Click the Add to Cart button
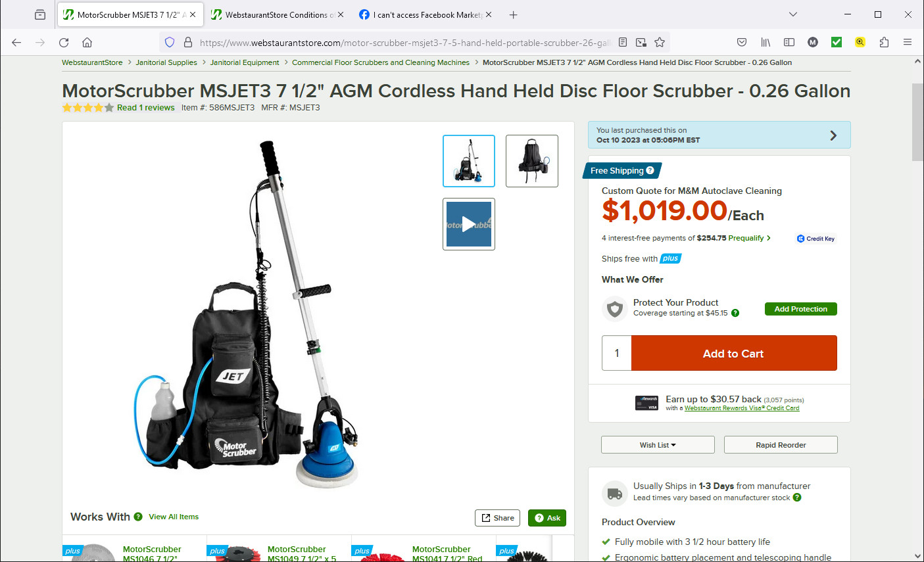 click(x=734, y=353)
